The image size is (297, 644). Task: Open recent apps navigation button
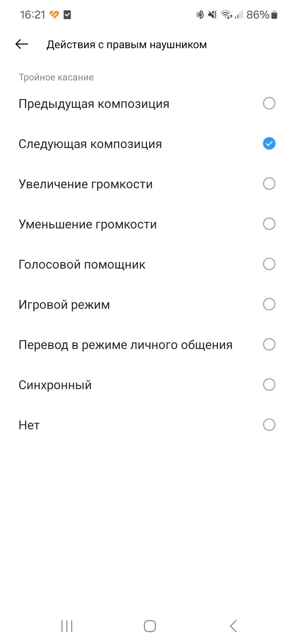point(67,626)
